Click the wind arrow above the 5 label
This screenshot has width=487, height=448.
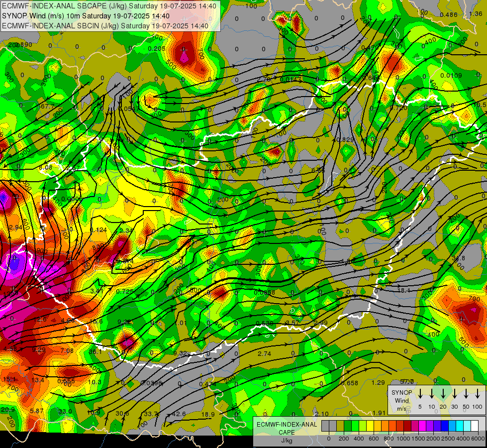point(420,394)
